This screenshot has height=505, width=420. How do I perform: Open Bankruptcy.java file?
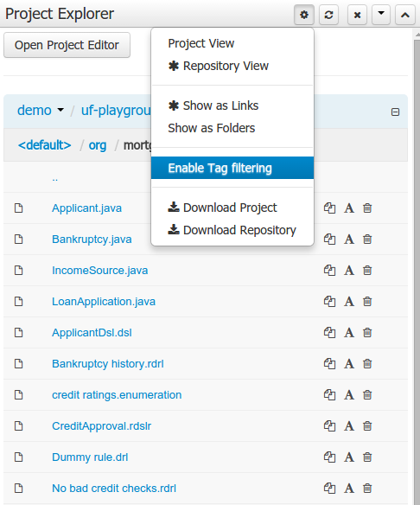pyautogui.click(x=92, y=240)
